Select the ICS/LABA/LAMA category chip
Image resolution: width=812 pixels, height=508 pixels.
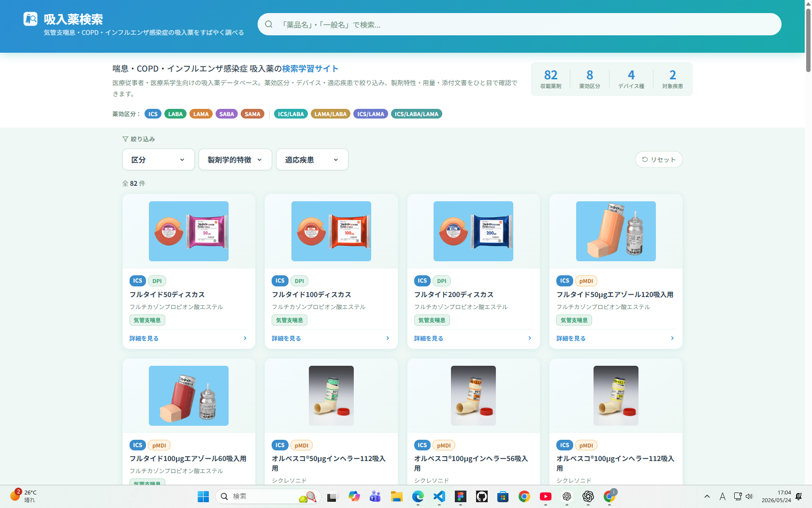coord(417,114)
